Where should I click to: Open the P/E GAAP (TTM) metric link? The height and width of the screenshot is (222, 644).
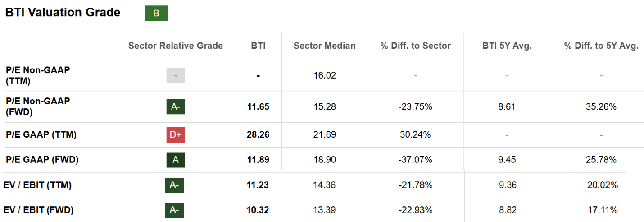pyautogui.click(x=41, y=134)
